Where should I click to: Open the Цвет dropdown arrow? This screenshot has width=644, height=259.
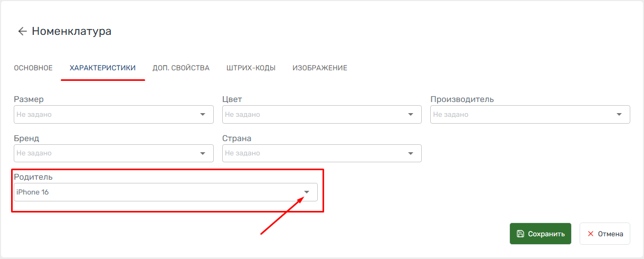(x=411, y=114)
